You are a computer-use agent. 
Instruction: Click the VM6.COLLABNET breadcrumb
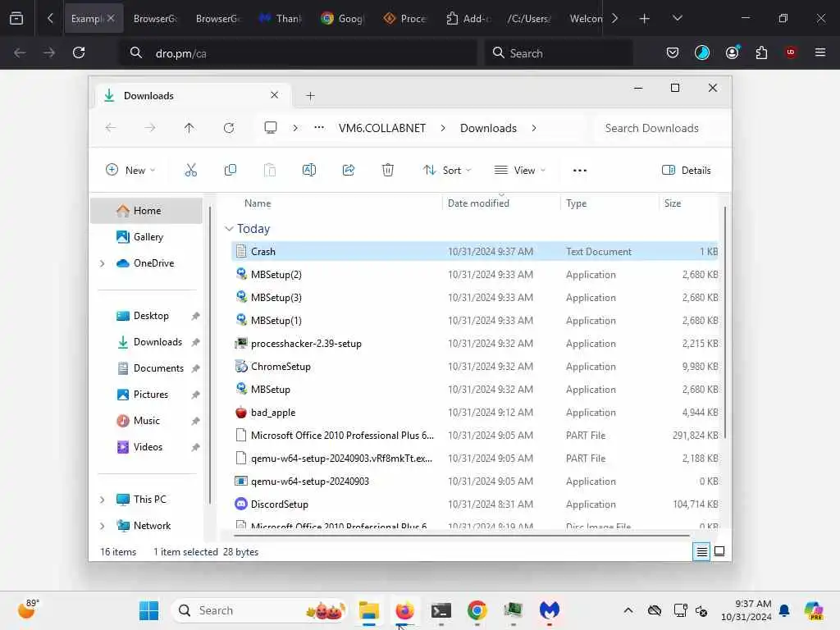[x=382, y=128]
